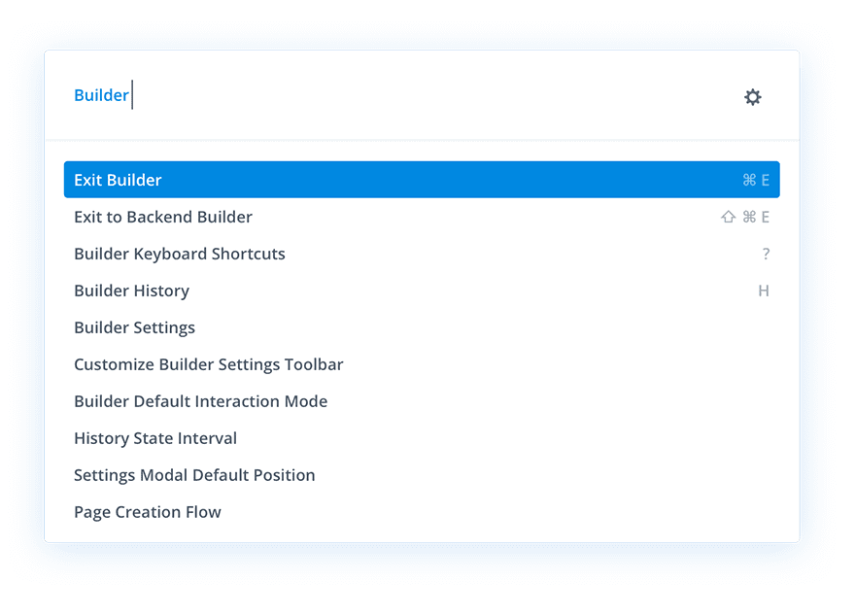
Task: Pick History State Interval option
Action: (x=422, y=438)
